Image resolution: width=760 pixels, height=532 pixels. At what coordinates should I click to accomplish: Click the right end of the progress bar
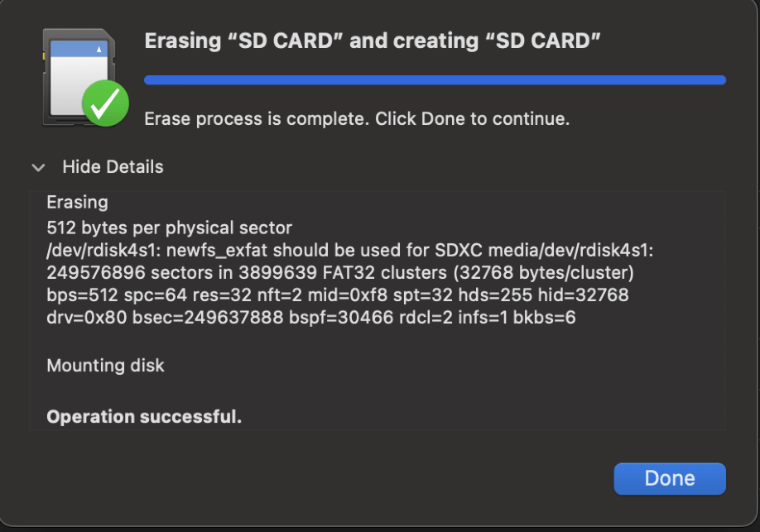(x=722, y=80)
